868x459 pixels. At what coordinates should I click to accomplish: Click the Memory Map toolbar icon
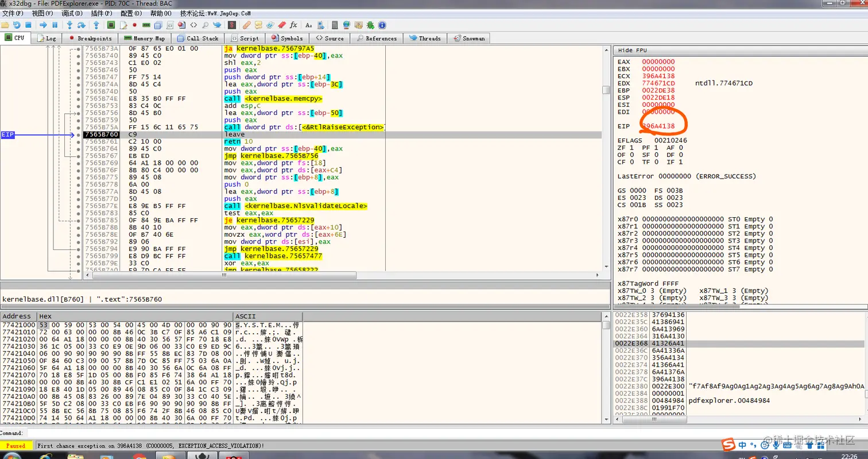tap(146, 25)
